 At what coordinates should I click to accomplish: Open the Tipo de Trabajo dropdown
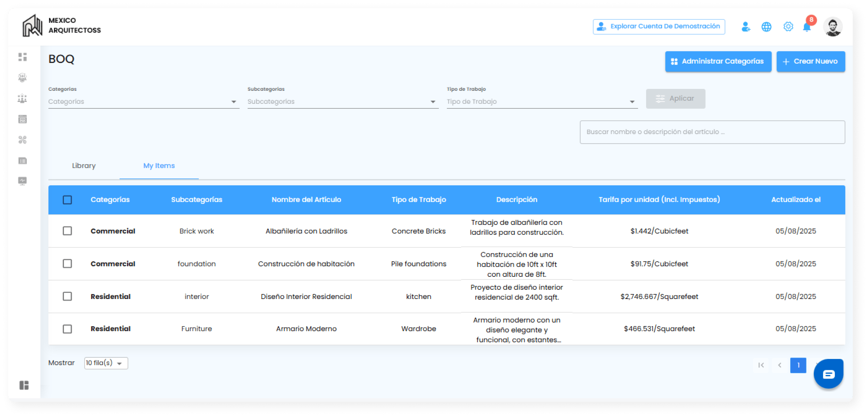point(542,102)
